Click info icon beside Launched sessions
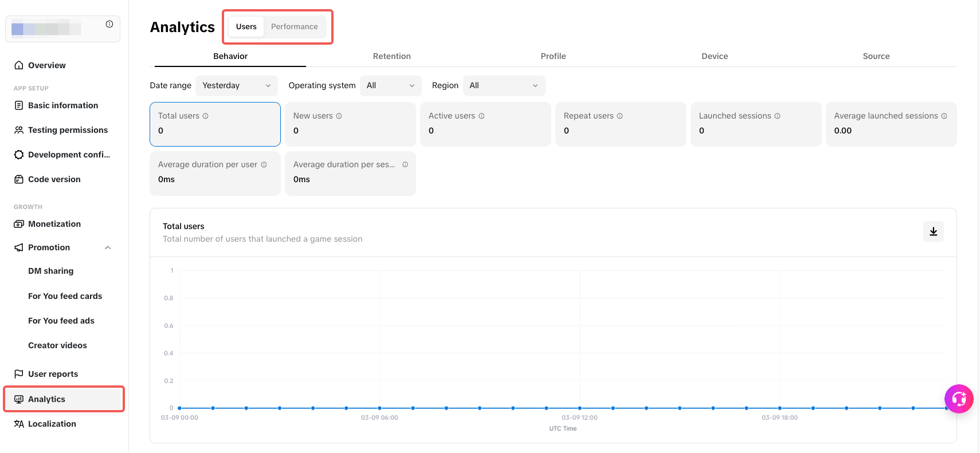This screenshot has height=453, width=980. pos(777,116)
